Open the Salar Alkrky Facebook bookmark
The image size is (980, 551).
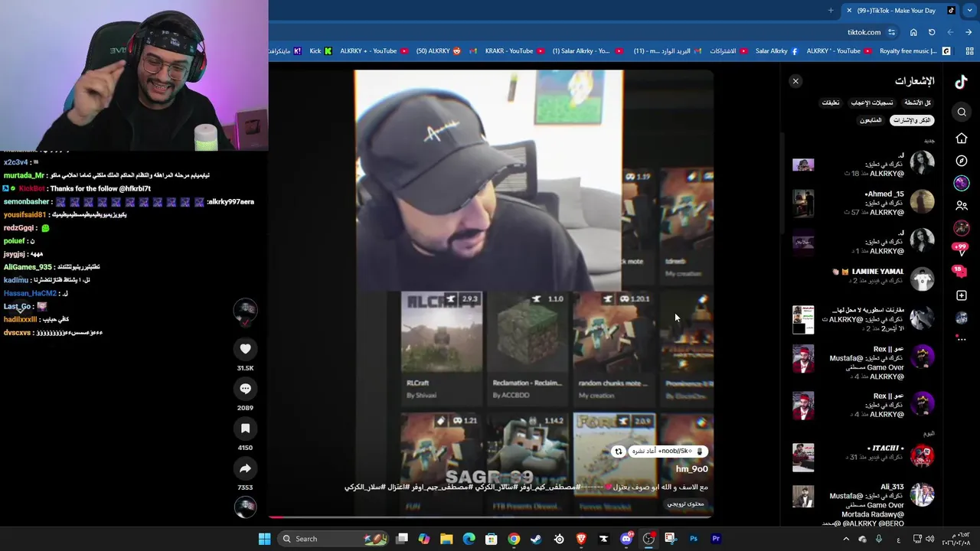(x=776, y=51)
